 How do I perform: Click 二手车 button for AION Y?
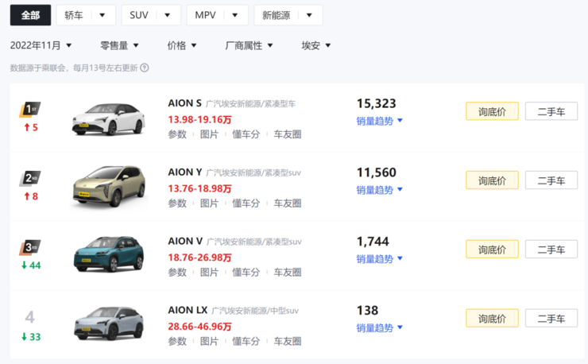551,180
